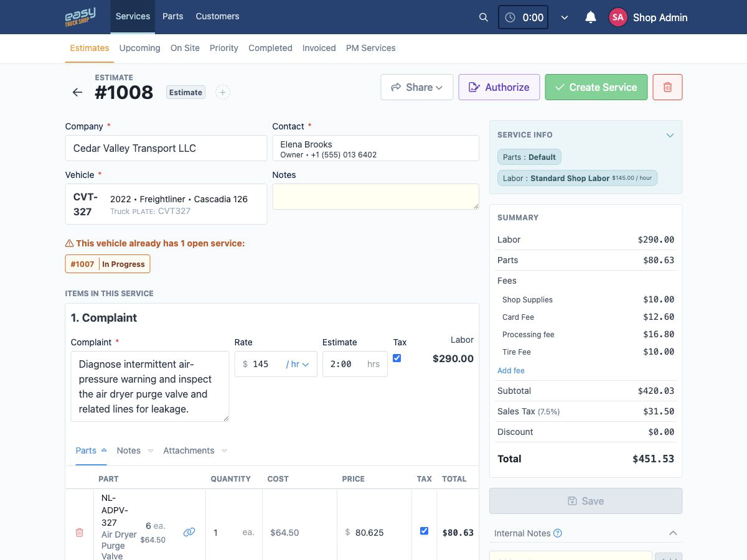The image size is (747, 560).
Task: Click the Complaint description text area
Action: pyautogui.click(x=150, y=386)
